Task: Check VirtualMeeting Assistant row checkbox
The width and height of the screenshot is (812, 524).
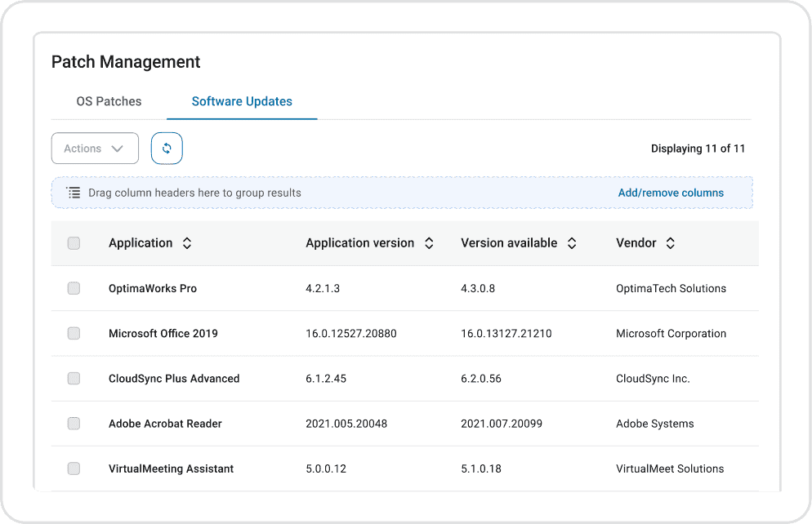Action: pos(74,468)
